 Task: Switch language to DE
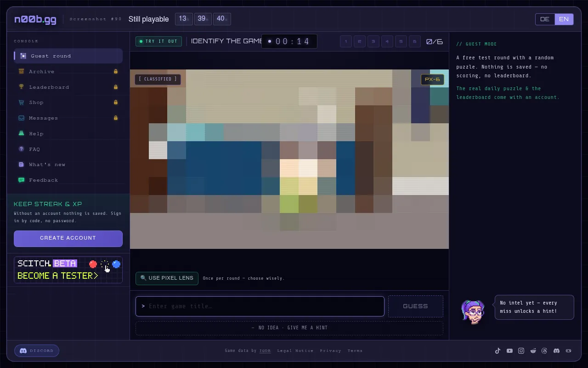(x=545, y=19)
